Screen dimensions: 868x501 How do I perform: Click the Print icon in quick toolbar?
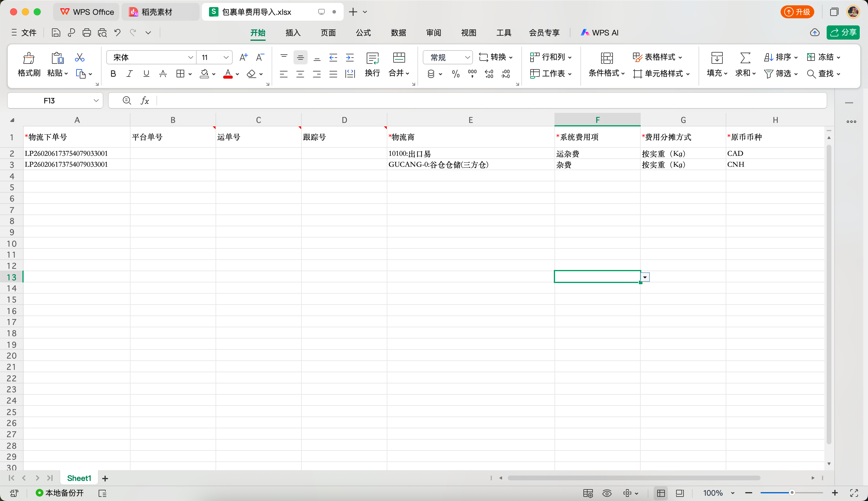87,33
